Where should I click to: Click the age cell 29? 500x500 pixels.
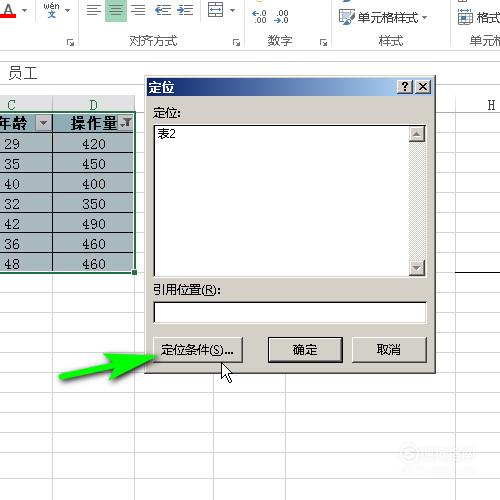(26, 144)
